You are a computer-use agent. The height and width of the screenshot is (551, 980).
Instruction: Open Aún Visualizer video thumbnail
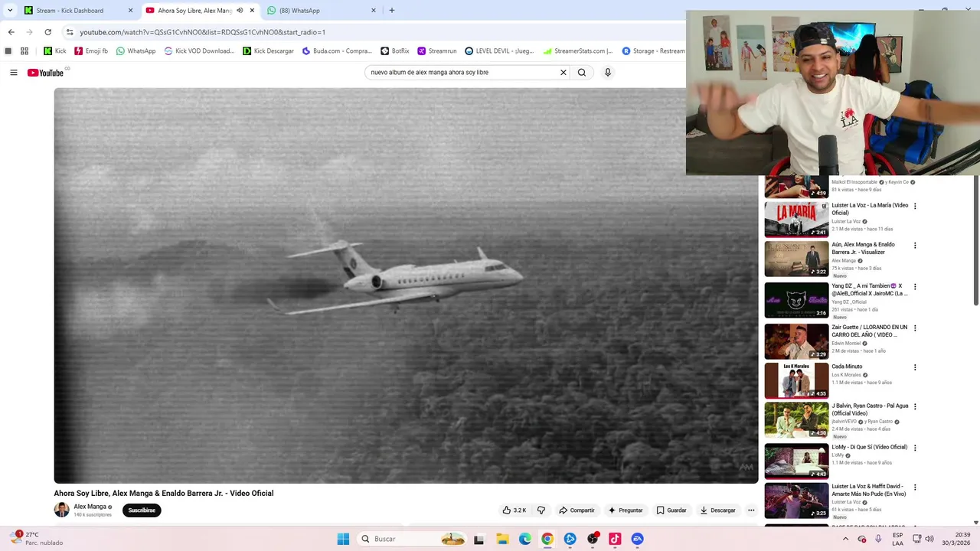tap(796, 259)
